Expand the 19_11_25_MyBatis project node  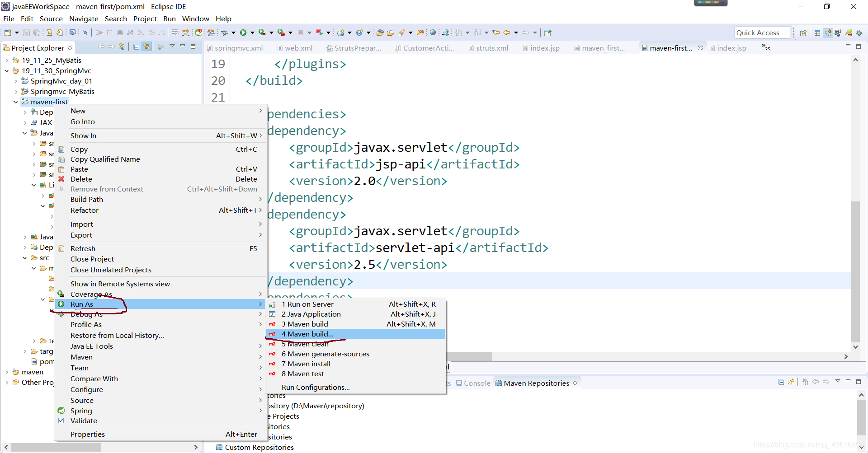(x=6, y=61)
